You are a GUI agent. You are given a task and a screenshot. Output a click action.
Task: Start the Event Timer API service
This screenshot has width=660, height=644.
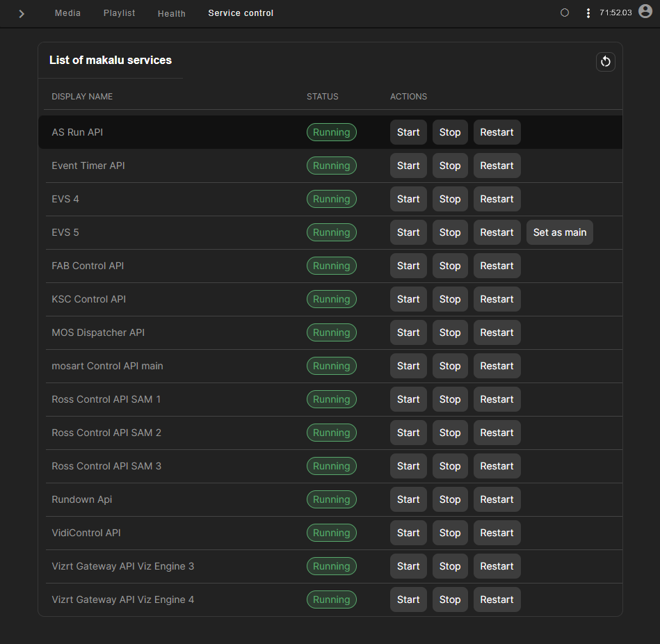pyautogui.click(x=408, y=166)
